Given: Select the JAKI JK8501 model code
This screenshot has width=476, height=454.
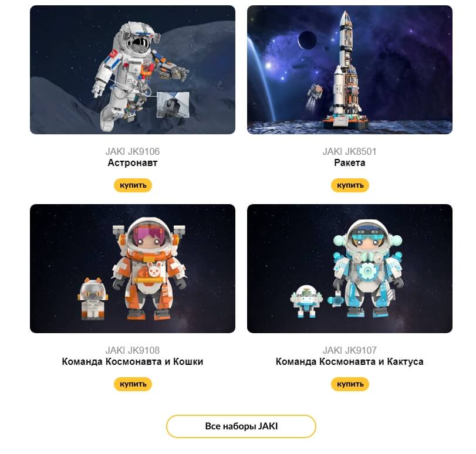Looking at the screenshot, I should tap(350, 151).
